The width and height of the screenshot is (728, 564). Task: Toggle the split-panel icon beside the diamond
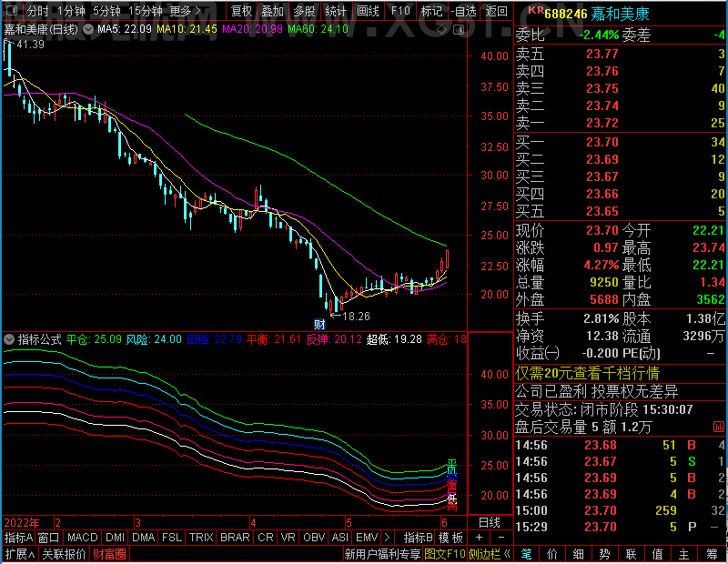[x=459, y=30]
